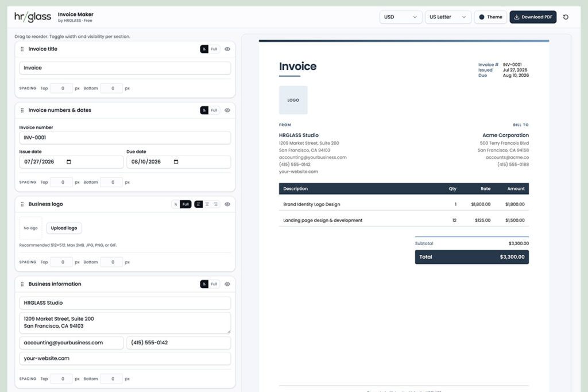
Task: Click the Invoice title text field
Action: click(x=125, y=68)
